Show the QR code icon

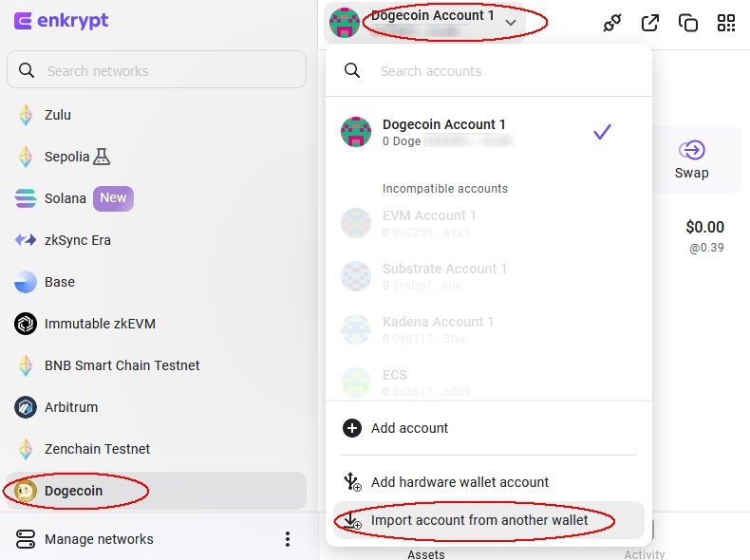(726, 23)
